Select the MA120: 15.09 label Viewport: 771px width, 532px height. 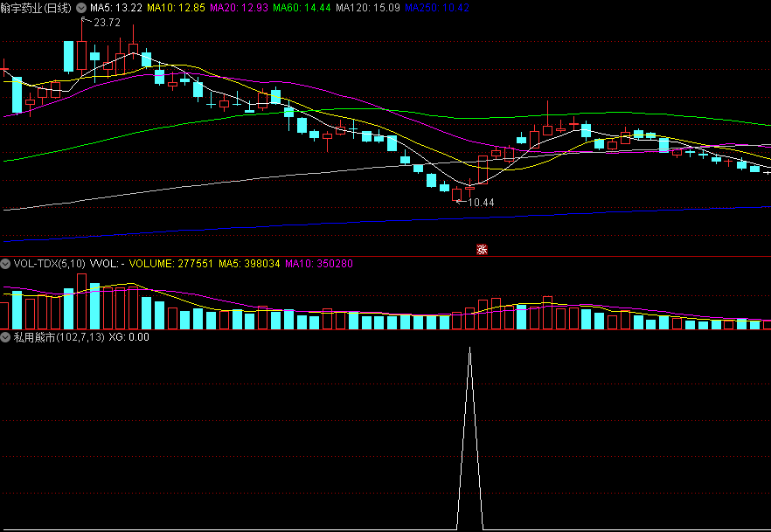pyautogui.click(x=368, y=8)
